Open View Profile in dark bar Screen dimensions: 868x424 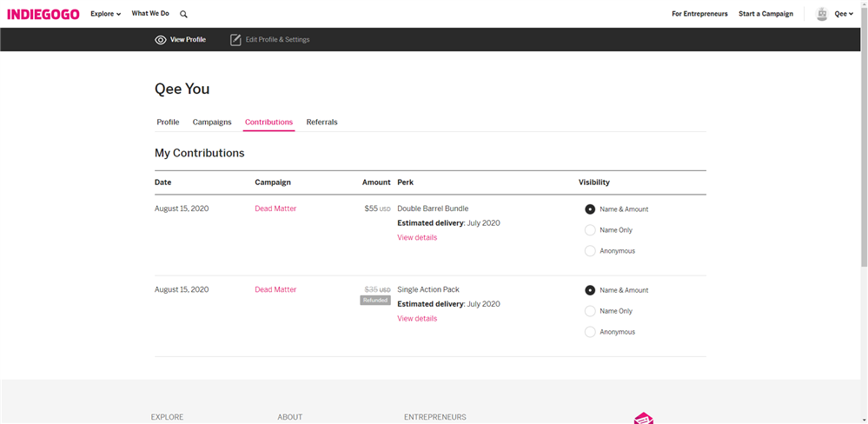(188, 40)
